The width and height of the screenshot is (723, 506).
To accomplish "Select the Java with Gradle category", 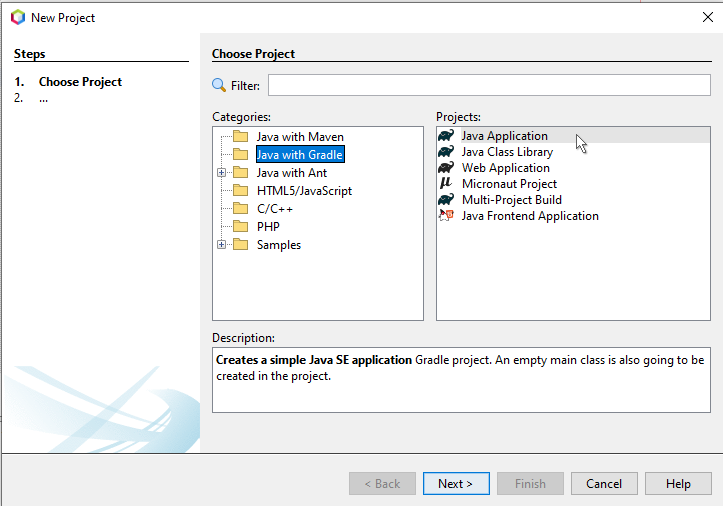I will point(299,155).
